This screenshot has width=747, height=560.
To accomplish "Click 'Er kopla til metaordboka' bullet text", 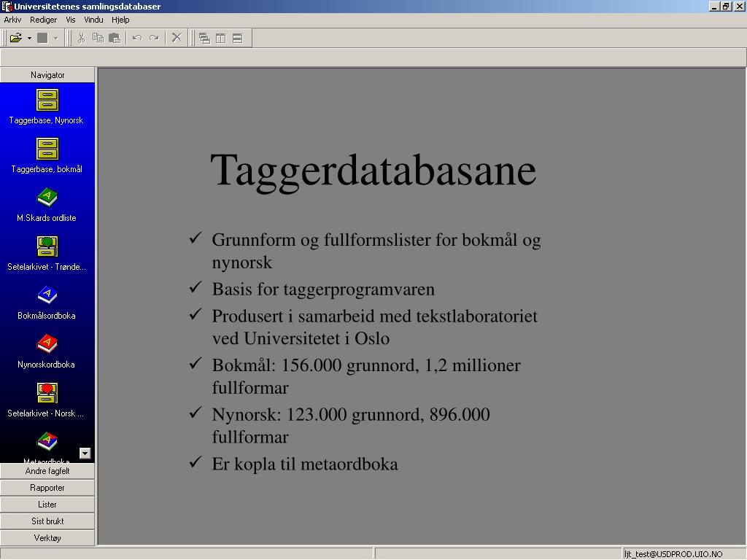I will coord(305,464).
